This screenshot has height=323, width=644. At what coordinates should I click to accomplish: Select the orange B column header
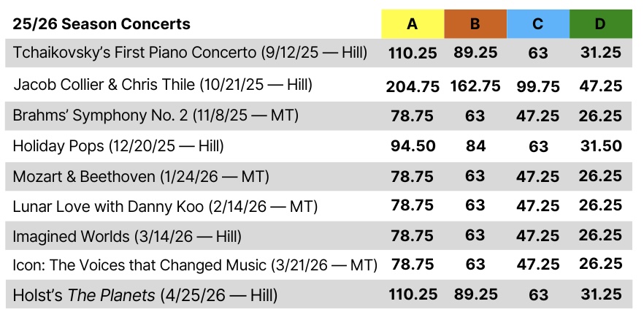[x=475, y=24]
